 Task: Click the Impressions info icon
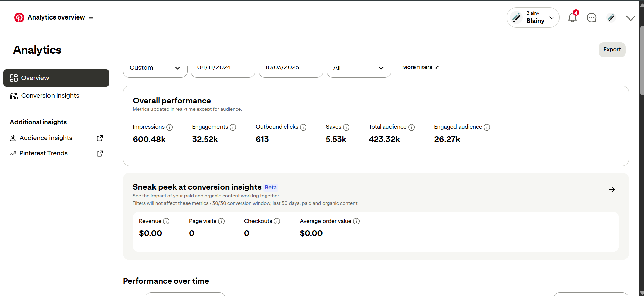point(170,127)
